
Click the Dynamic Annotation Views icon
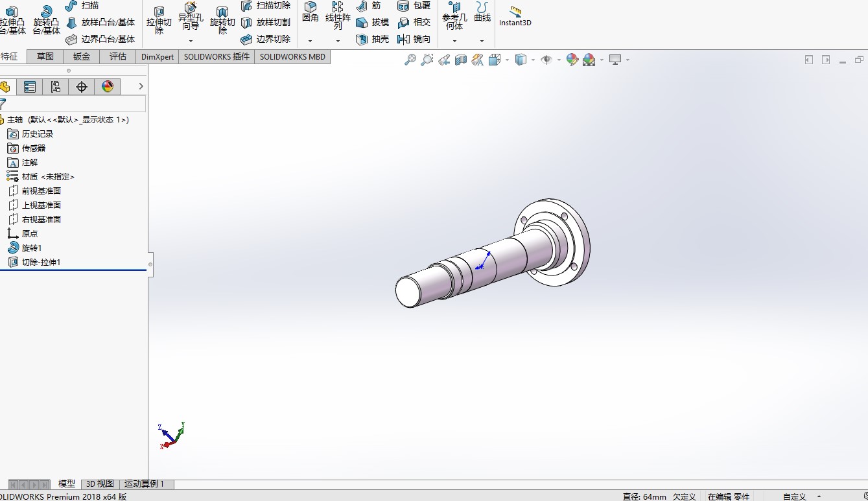click(478, 60)
